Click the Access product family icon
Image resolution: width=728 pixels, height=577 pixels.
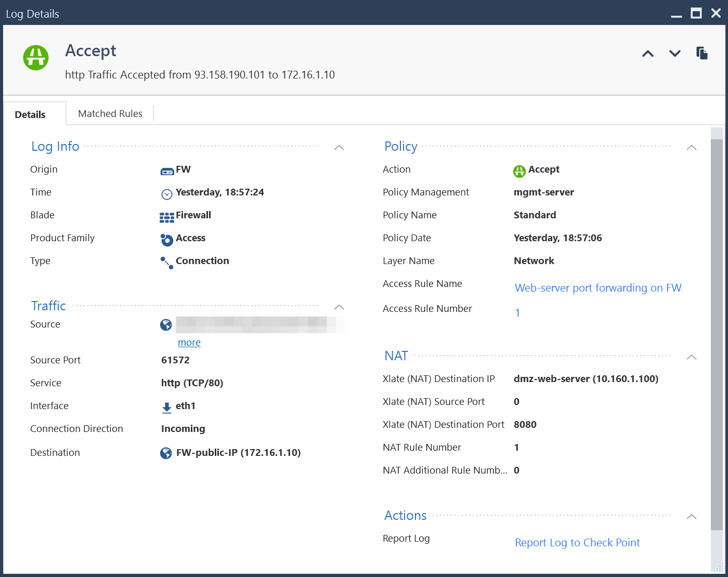point(166,240)
